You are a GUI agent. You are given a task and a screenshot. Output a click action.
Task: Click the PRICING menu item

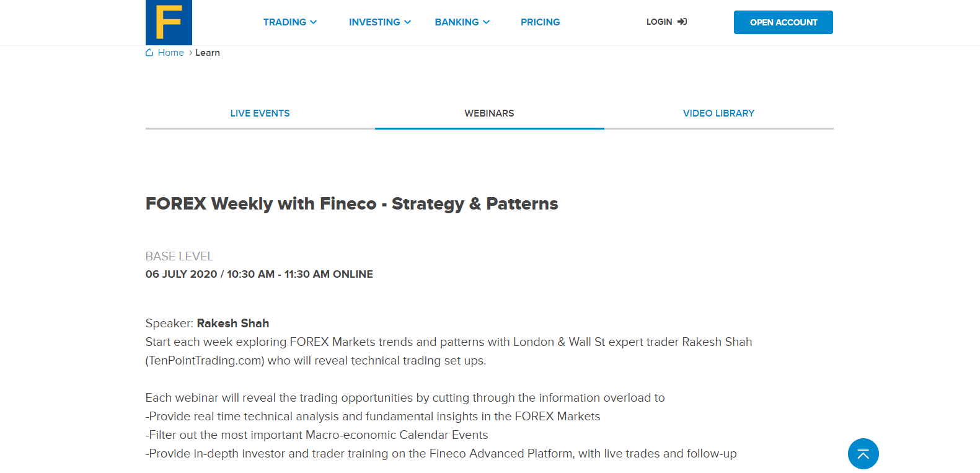540,22
